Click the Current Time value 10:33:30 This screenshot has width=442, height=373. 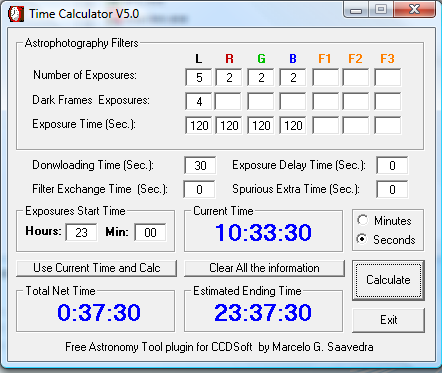point(263,232)
